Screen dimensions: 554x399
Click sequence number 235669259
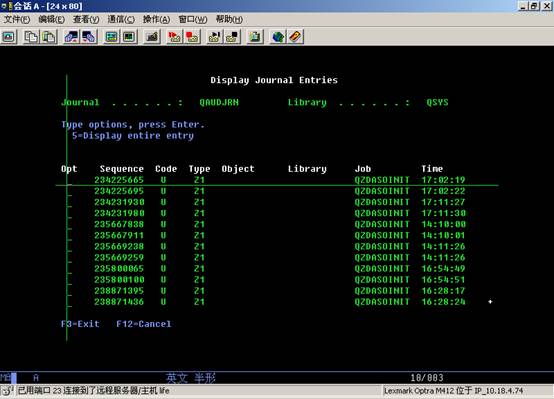coord(119,257)
